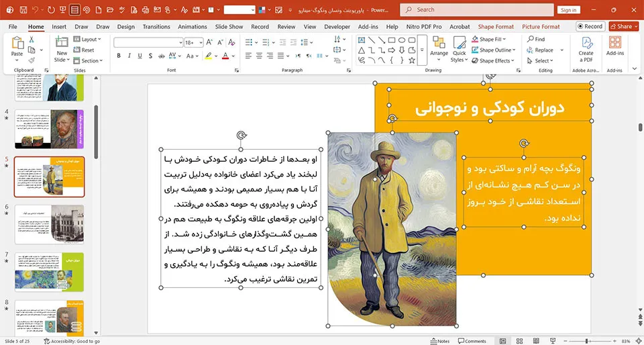This screenshot has width=644, height=345.
Task: Open the Select dropdown in the Editing group
Action: click(x=540, y=61)
